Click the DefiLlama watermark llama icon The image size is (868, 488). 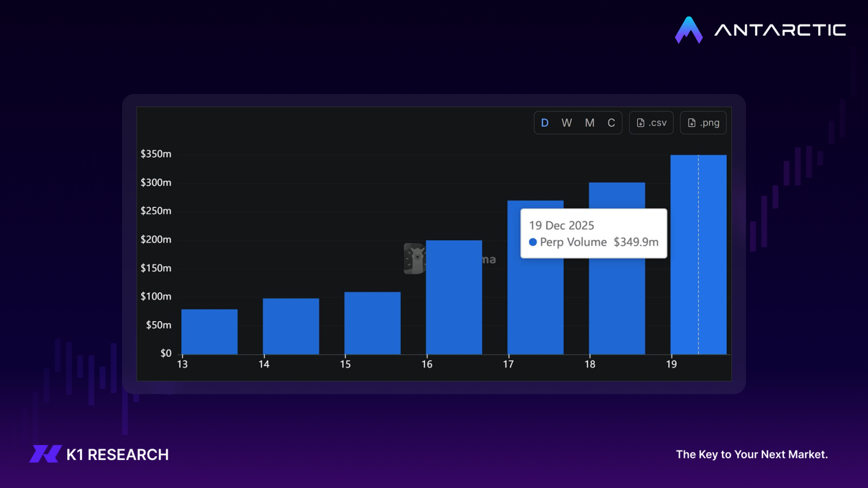[x=414, y=259]
